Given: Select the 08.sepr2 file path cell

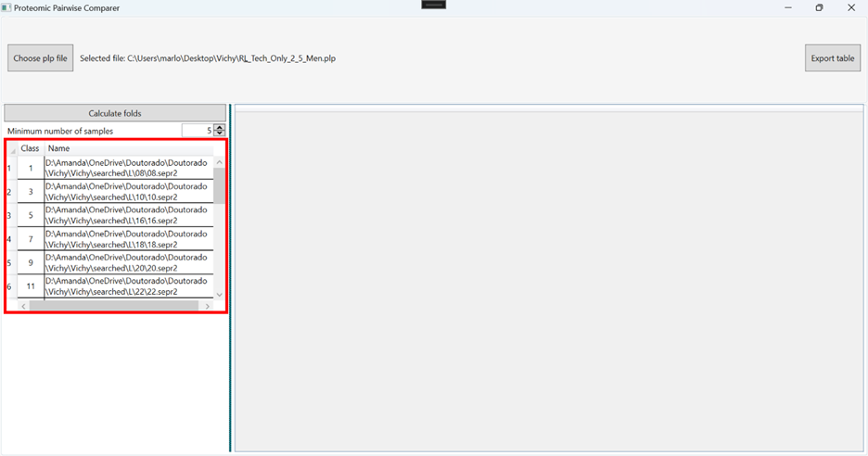Looking at the screenshot, I should coord(128,168).
